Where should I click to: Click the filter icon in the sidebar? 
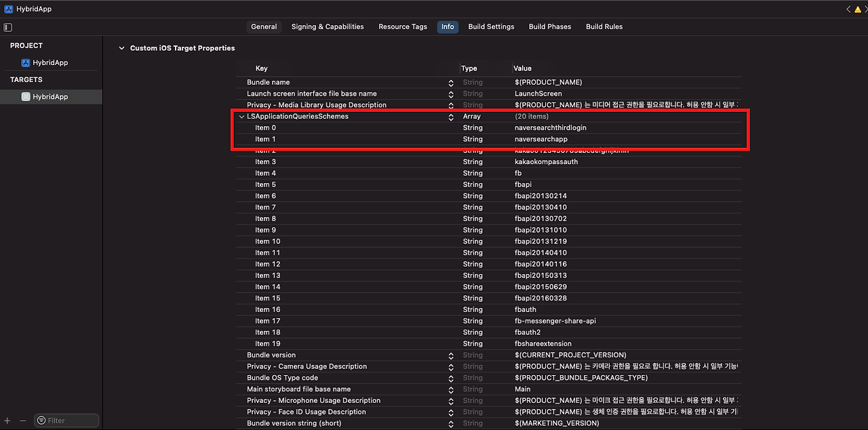click(x=41, y=421)
